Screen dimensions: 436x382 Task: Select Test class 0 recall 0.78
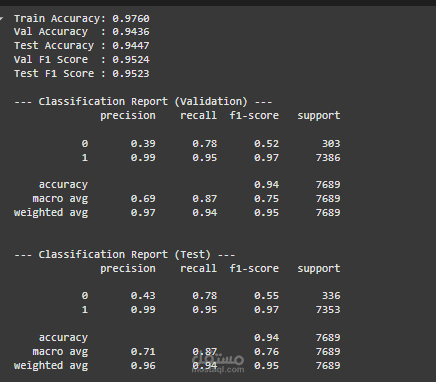click(x=205, y=296)
